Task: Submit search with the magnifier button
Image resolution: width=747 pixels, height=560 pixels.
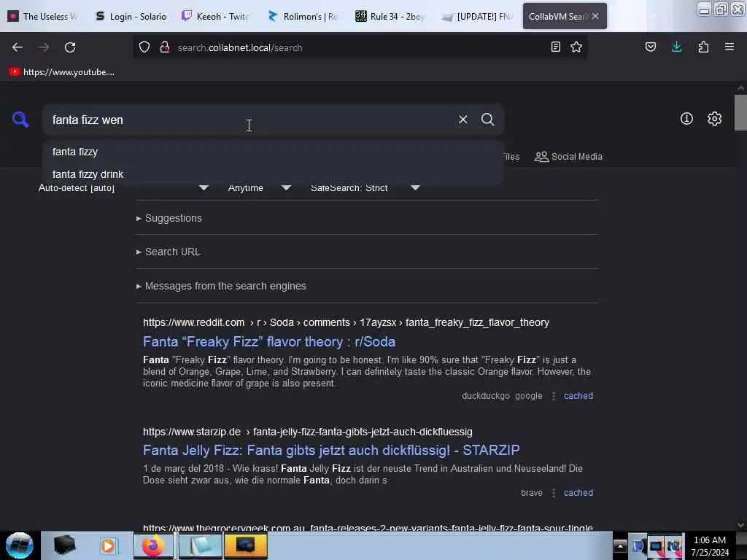Action: pyautogui.click(x=487, y=120)
